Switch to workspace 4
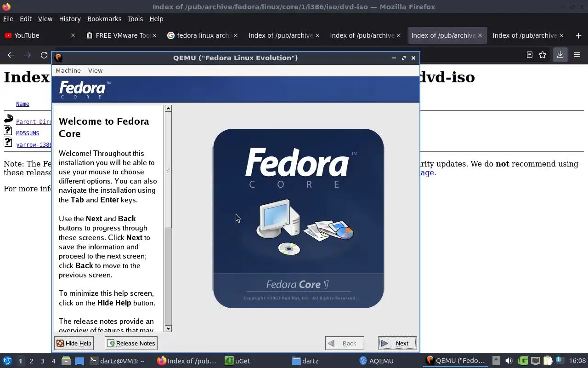Viewport: 588px width, 368px height. pos(53,361)
